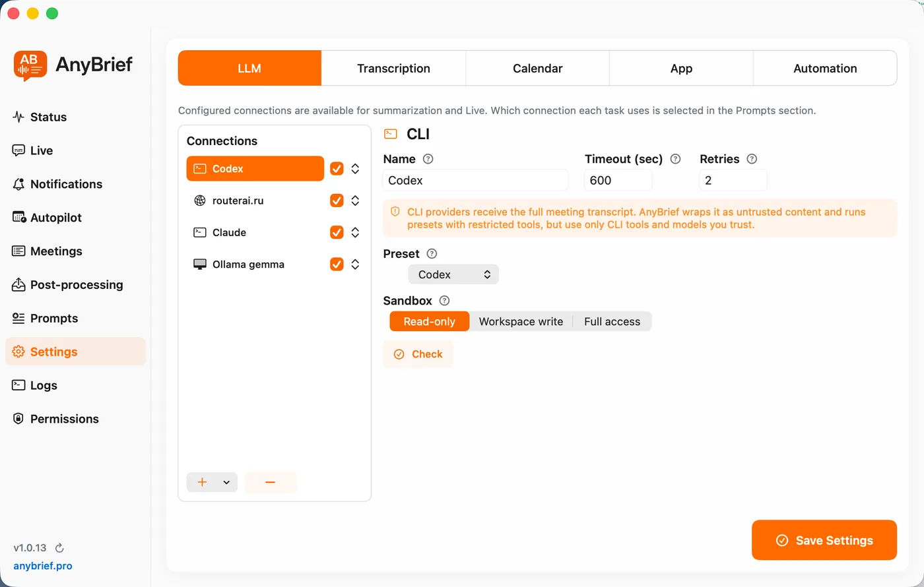Open the add-connection type chevron menu
Screen dimensions: 924x587
[x=226, y=482]
